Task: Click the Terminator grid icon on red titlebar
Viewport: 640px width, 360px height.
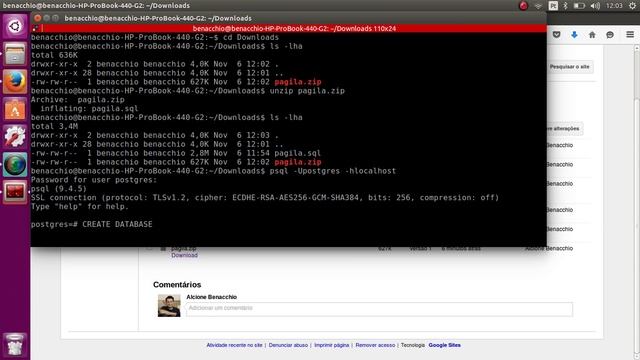Action: coord(36,28)
